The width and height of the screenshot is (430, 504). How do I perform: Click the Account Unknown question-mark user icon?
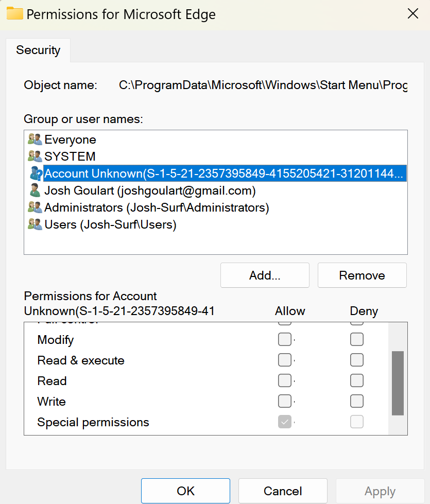pyautogui.click(x=36, y=173)
